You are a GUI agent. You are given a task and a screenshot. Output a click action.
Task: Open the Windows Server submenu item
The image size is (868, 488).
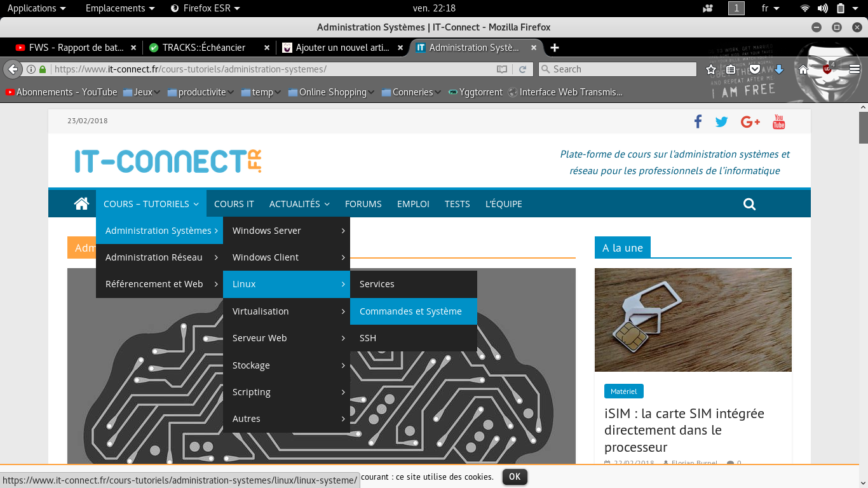pos(287,231)
